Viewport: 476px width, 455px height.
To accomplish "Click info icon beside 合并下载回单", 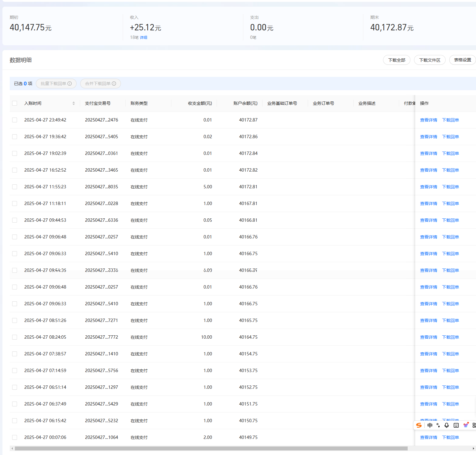I will pos(114,84).
